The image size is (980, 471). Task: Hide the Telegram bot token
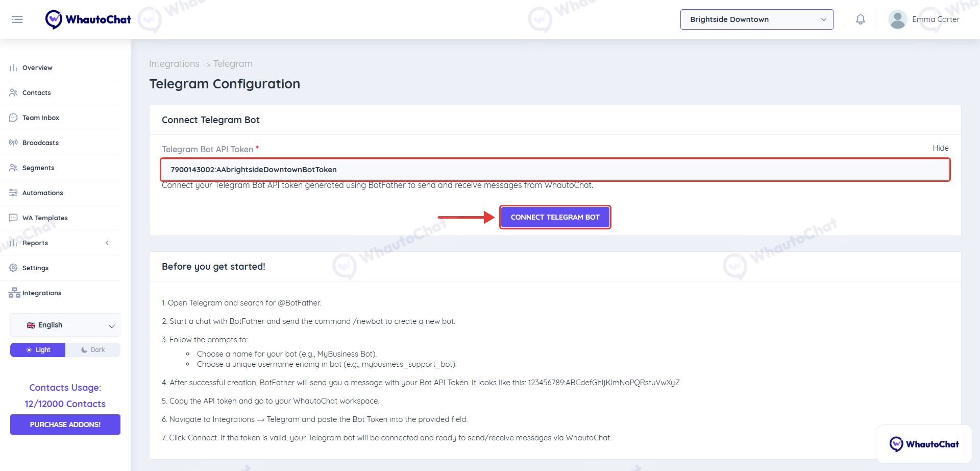[x=940, y=148]
